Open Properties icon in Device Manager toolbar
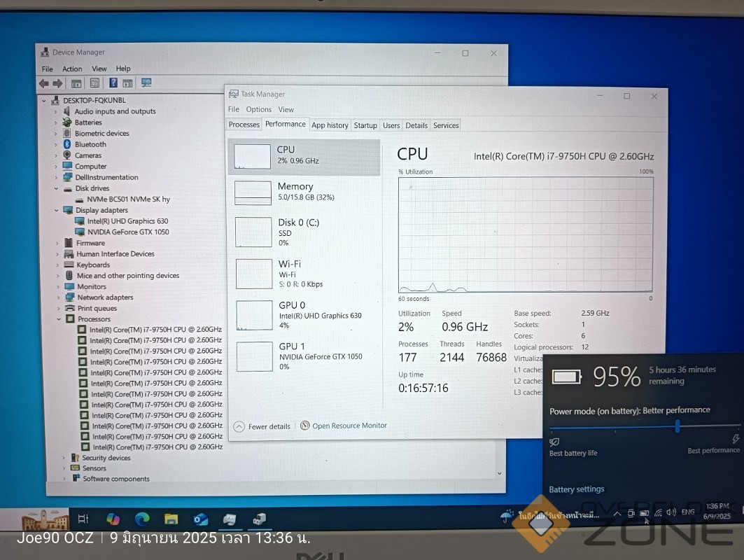This screenshot has width=744, height=560. (x=95, y=83)
